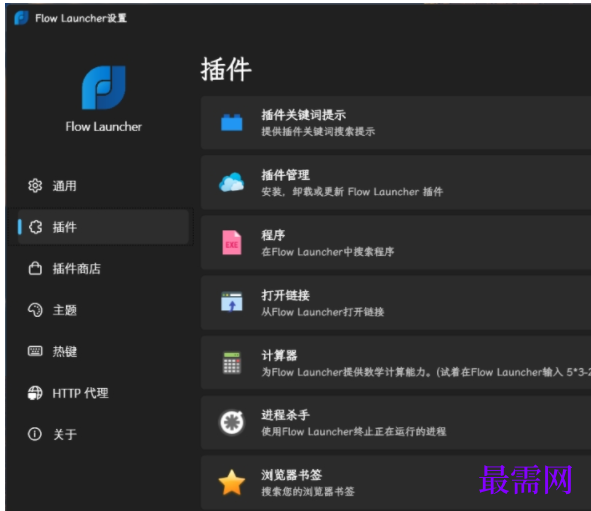Click the 插件 page heading
Screen dimensions: 591x511
tap(226, 69)
